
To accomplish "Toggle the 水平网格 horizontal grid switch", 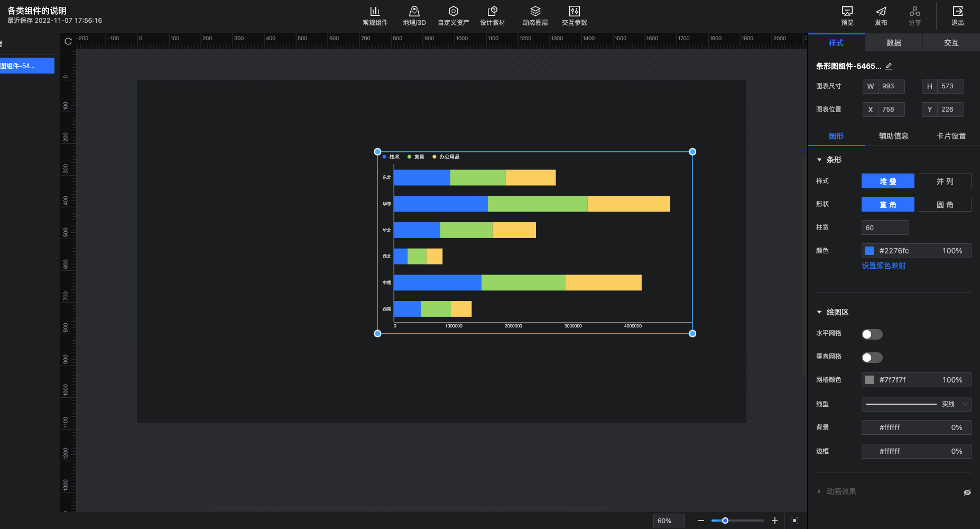I will pyautogui.click(x=872, y=334).
